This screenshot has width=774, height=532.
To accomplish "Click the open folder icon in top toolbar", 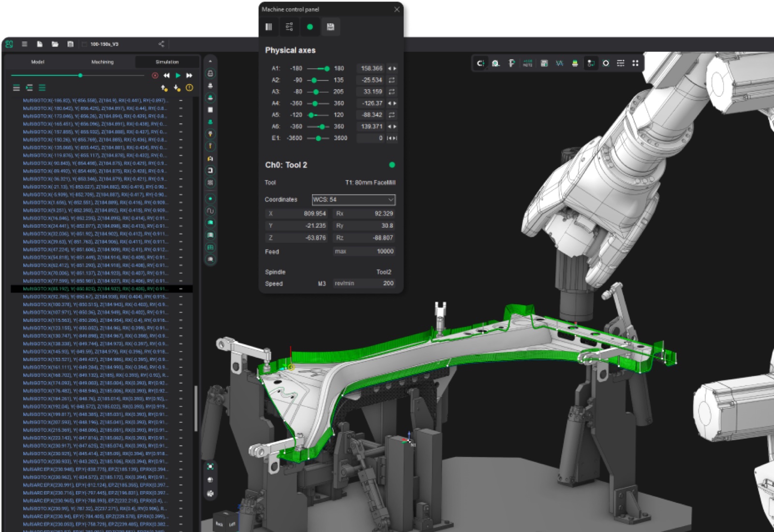I will pos(55,44).
